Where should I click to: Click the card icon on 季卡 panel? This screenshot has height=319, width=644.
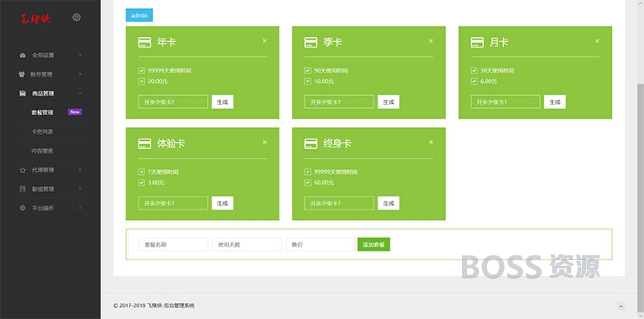click(x=311, y=43)
